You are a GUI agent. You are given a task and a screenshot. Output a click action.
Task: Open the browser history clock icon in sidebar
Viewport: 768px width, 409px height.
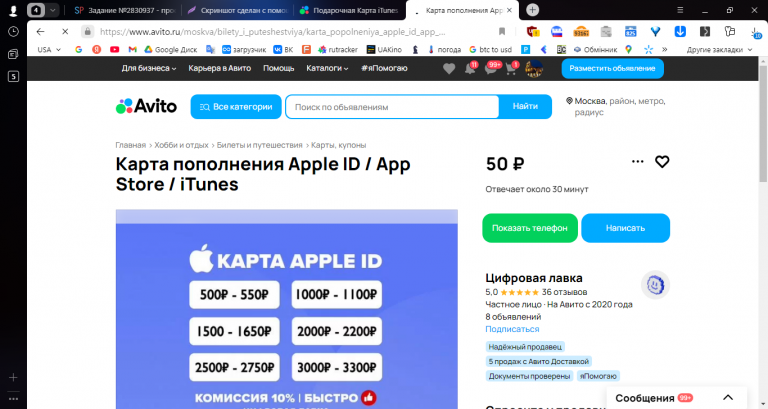tap(13, 32)
